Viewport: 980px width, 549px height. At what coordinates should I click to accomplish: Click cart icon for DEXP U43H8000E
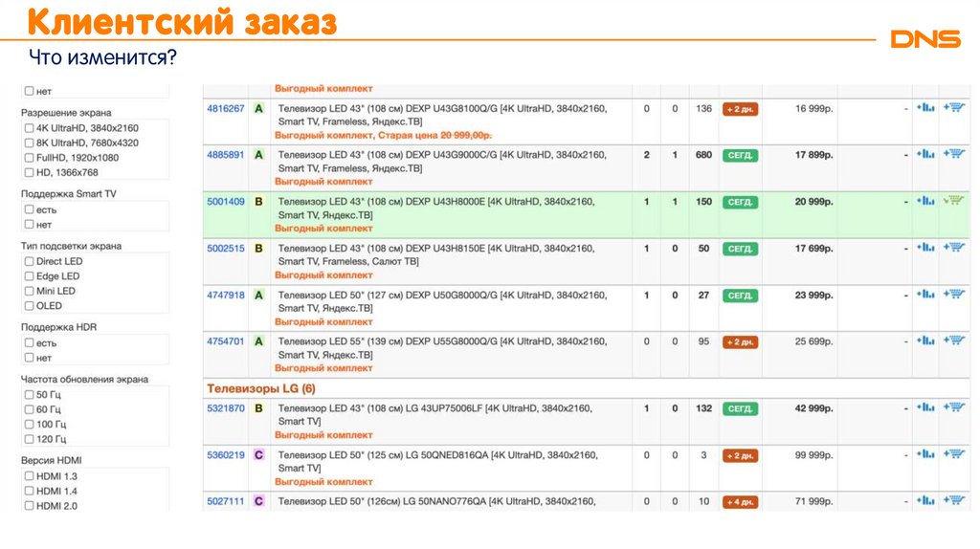click(x=954, y=201)
